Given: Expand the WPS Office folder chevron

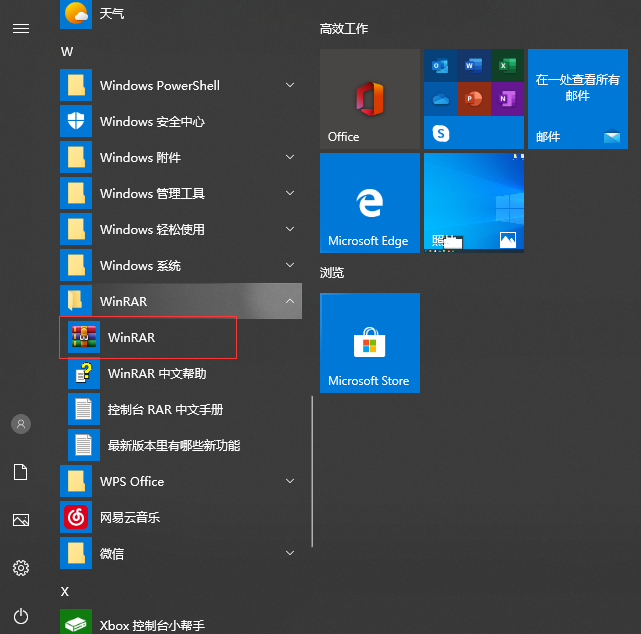Looking at the screenshot, I should coord(290,481).
